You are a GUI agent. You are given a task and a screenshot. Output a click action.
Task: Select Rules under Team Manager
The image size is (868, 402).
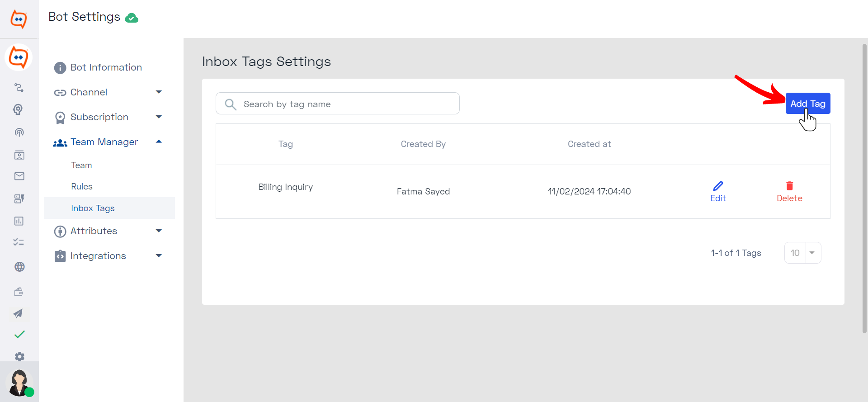(82, 186)
